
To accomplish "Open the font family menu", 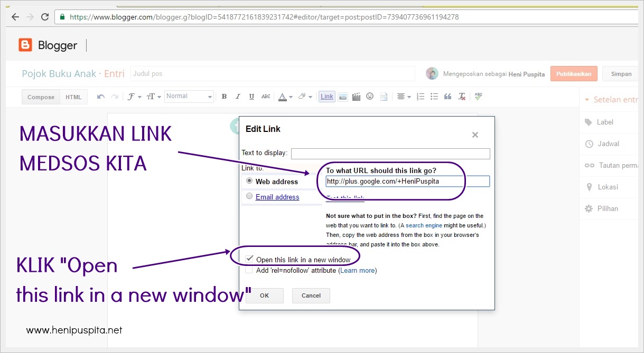I will click(x=135, y=97).
